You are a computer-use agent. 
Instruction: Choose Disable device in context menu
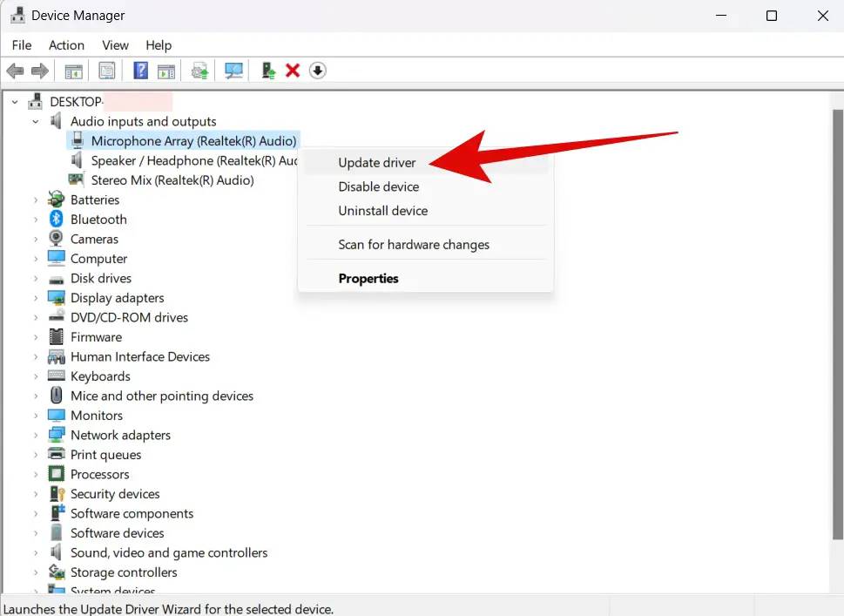[x=425, y=186]
